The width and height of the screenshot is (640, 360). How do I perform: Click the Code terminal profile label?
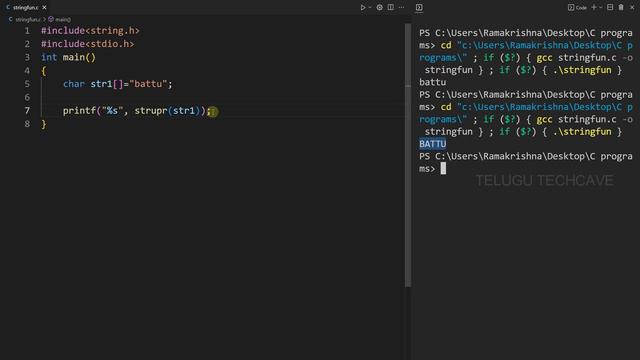tap(577, 7)
